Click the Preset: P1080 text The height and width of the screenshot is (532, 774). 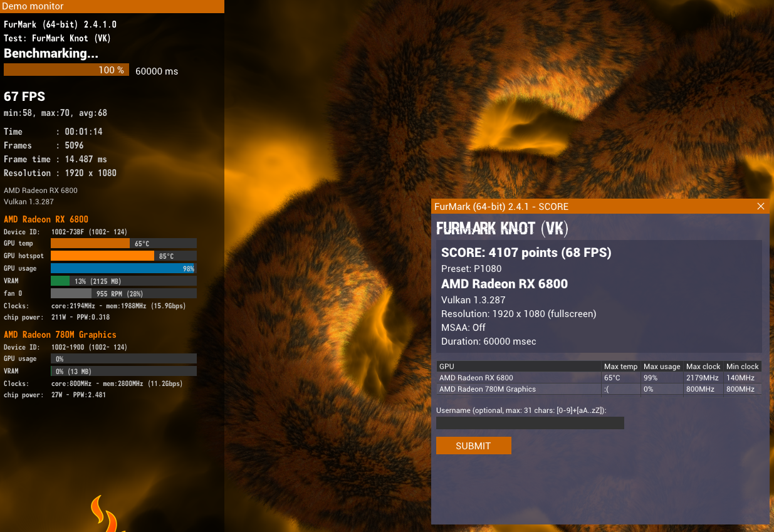(472, 268)
